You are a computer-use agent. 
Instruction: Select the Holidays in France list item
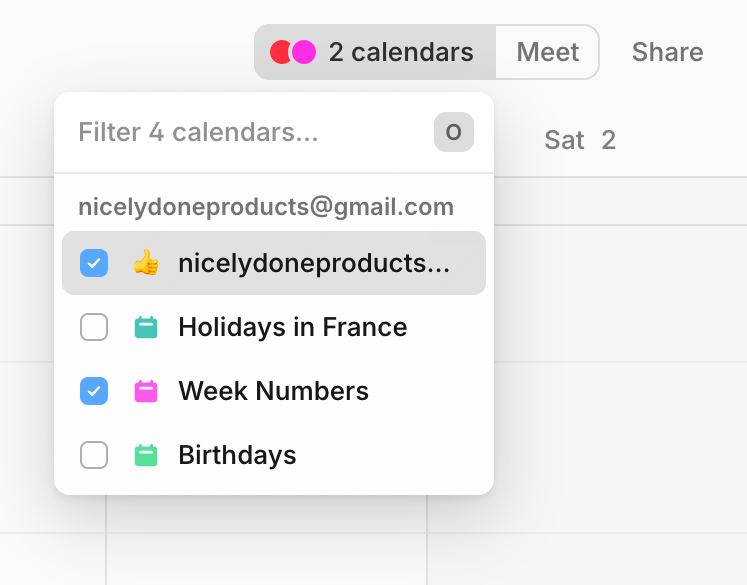tap(292, 328)
